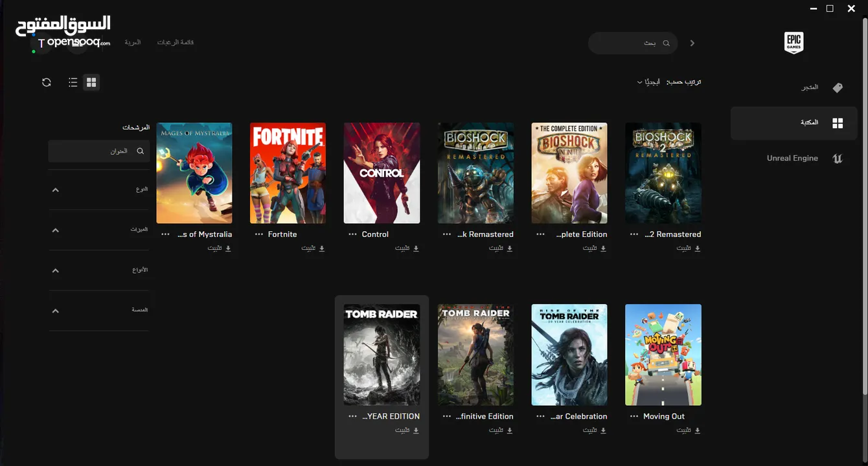Install BioShock Remastered using its تثبيت button
The image size is (868, 466).
point(501,248)
